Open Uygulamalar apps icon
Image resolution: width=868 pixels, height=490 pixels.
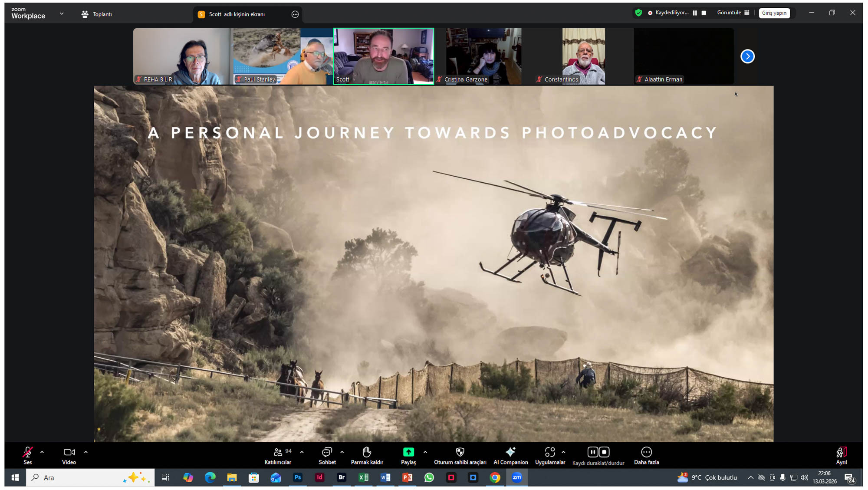[x=549, y=452]
